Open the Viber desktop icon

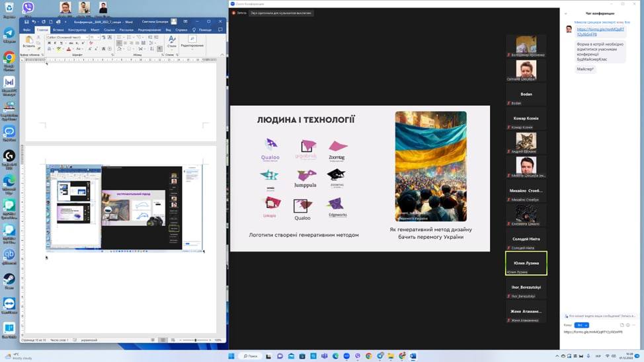tap(28, 8)
